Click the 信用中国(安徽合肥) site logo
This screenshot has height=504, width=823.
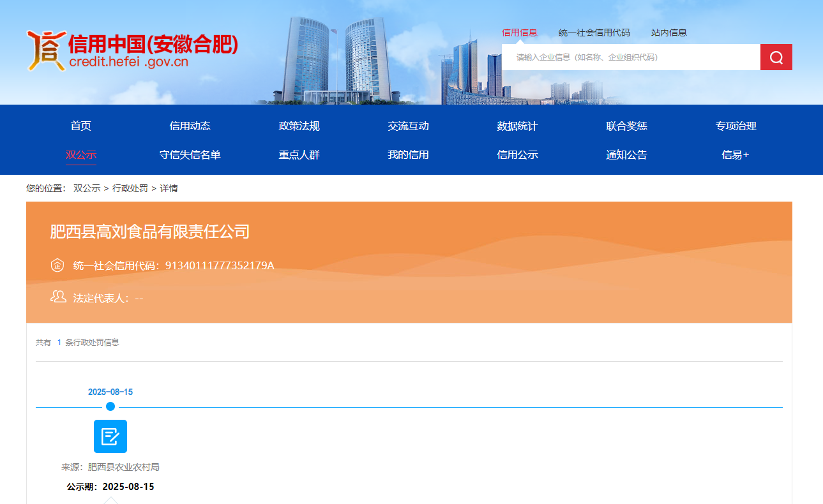tap(132, 50)
